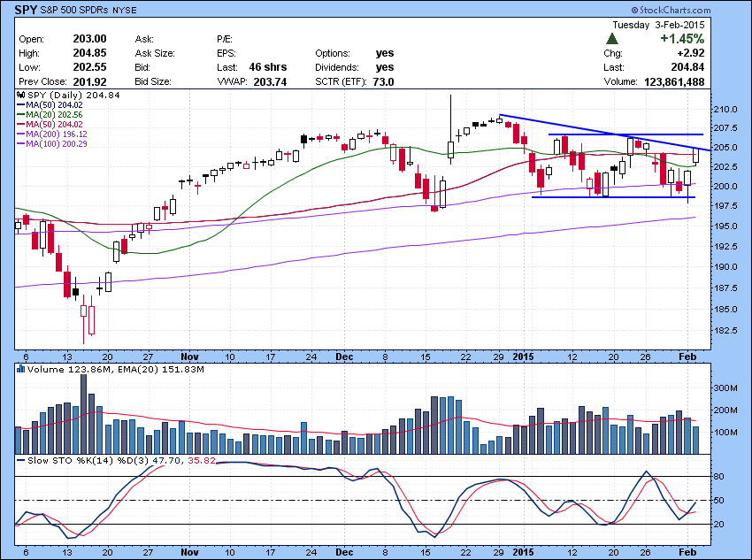Select the 'S&P 500 SPDRs' name text
This screenshot has width=752, height=560.
point(74,10)
